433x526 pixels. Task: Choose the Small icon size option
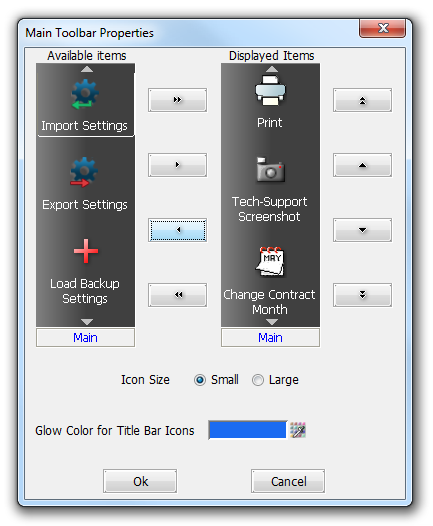[200, 380]
